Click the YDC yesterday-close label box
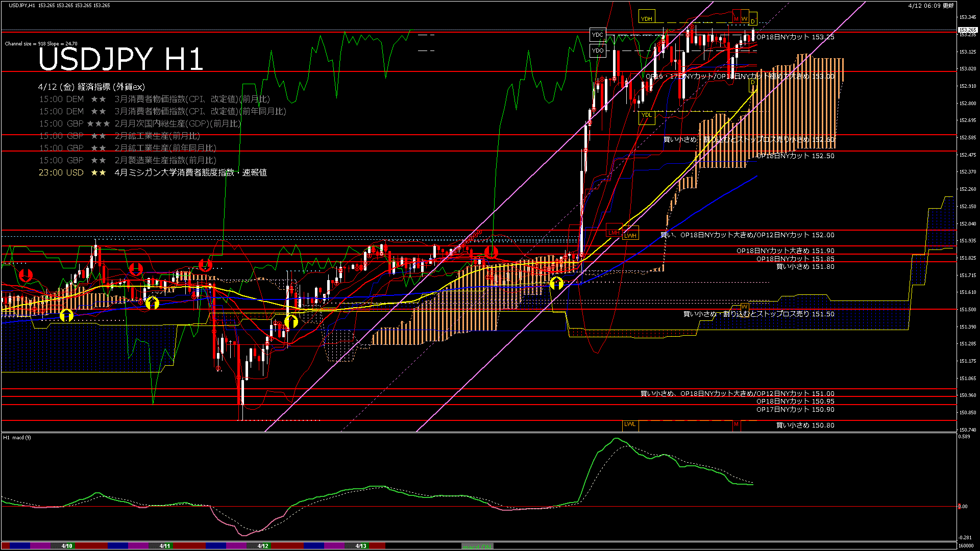This screenshot has height=551, width=980. tap(598, 35)
